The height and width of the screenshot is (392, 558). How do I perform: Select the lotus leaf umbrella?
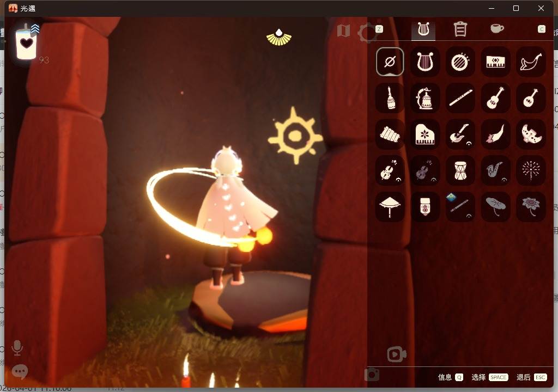(x=495, y=207)
